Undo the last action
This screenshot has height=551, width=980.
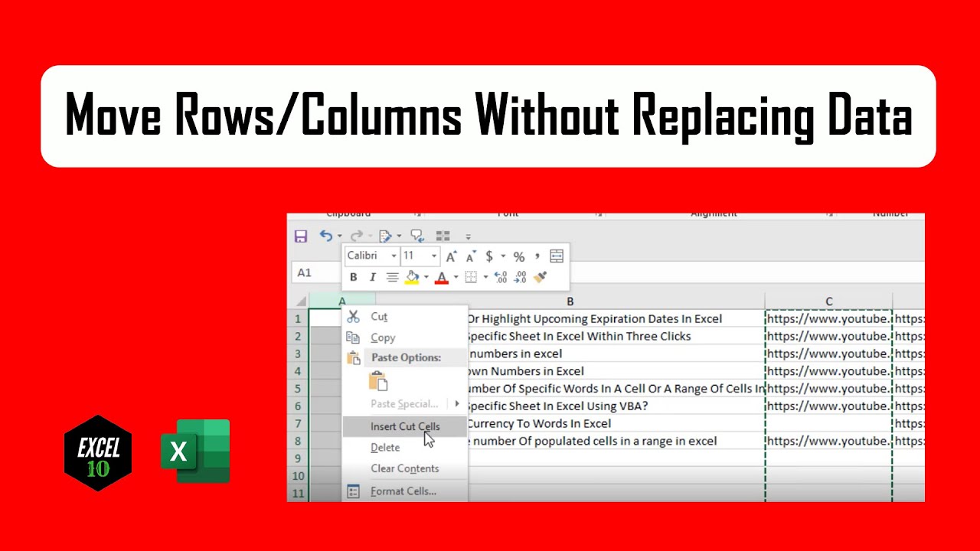[326, 236]
